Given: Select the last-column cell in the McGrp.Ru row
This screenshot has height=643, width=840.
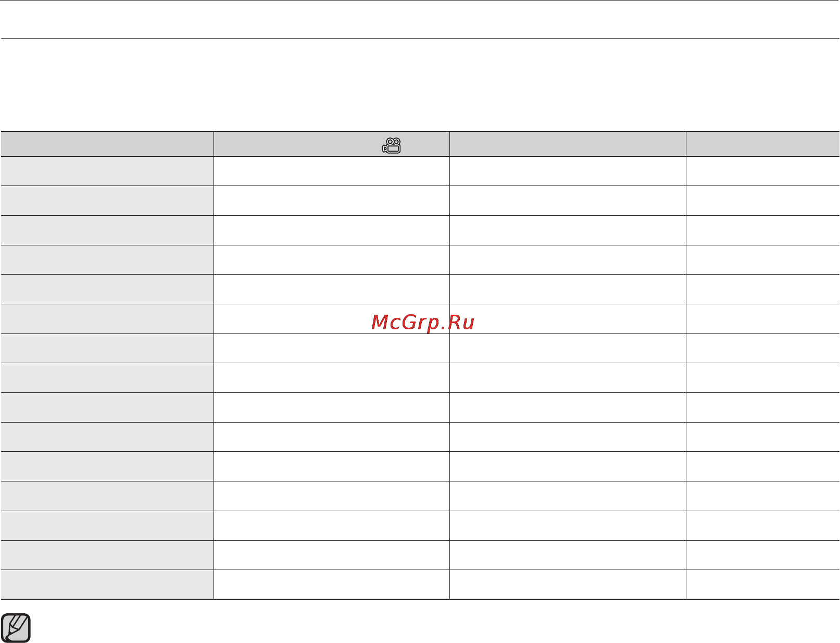Looking at the screenshot, I should coord(762,319).
